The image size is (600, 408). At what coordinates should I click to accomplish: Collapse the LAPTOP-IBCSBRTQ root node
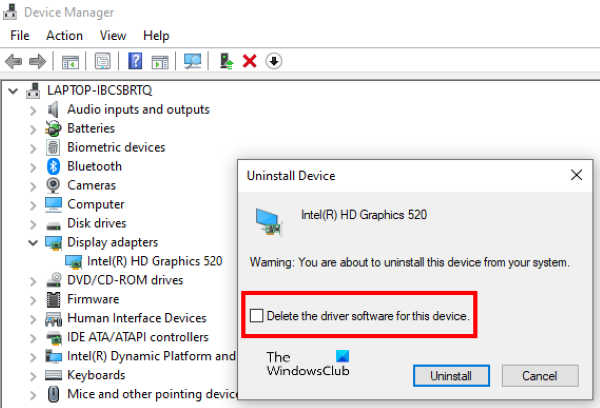(13, 90)
